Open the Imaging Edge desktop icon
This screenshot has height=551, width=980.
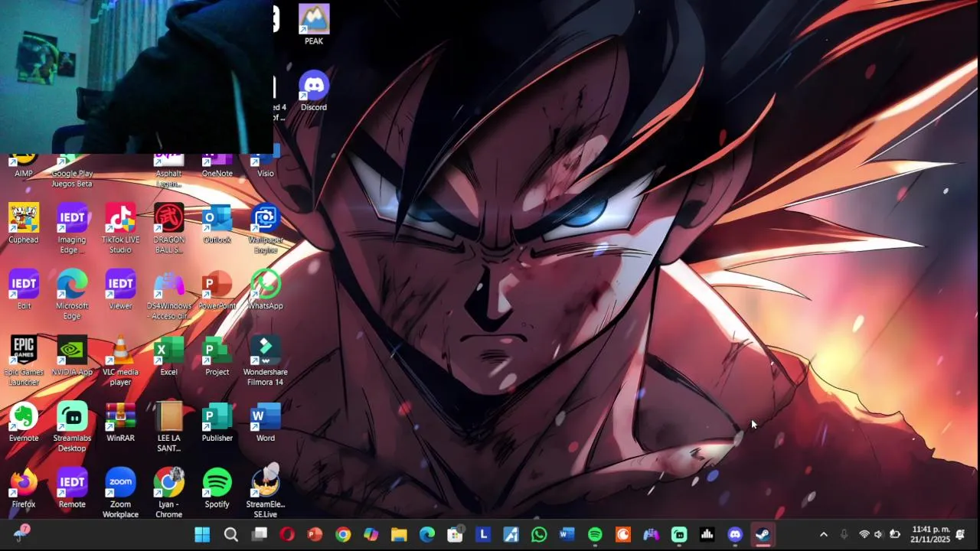(72, 227)
